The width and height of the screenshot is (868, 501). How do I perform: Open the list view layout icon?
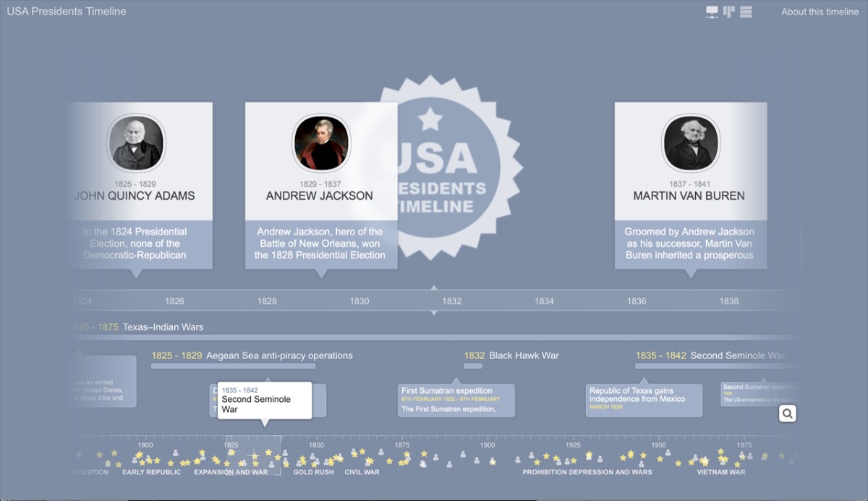click(x=746, y=12)
